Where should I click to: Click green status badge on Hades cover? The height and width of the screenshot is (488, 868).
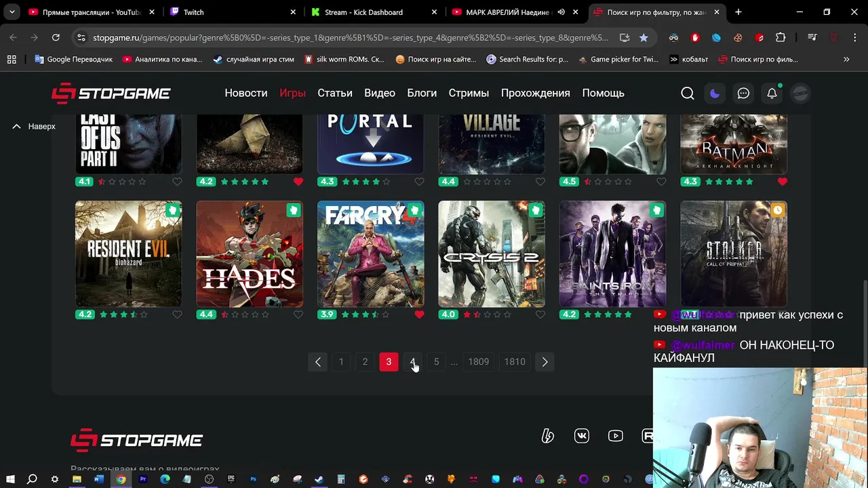(x=293, y=211)
